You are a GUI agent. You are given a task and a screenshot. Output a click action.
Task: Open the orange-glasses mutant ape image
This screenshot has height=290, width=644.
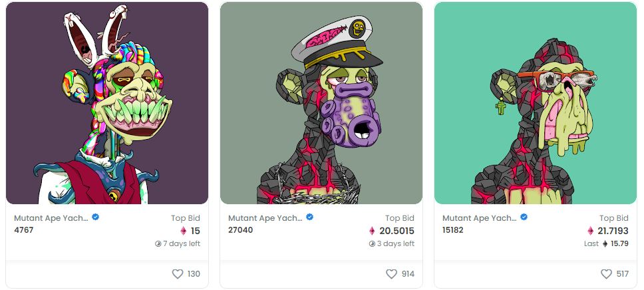pyautogui.click(x=536, y=102)
